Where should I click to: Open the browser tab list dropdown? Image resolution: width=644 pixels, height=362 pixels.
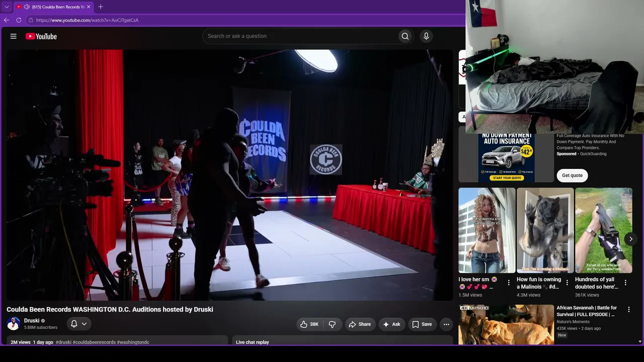click(x=7, y=7)
